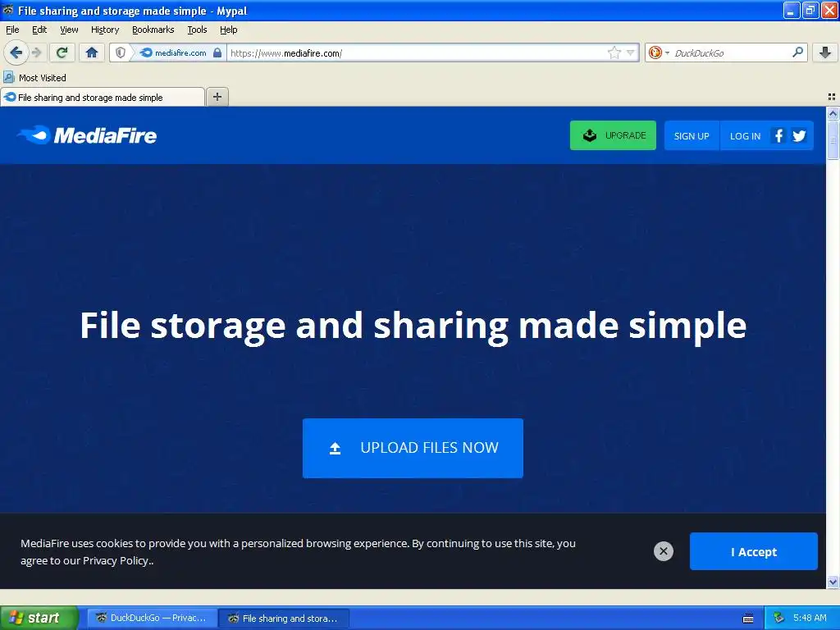Click the shield tracking protection icon
Image resolution: width=840 pixels, height=630 pixels.
coord(121,52)
